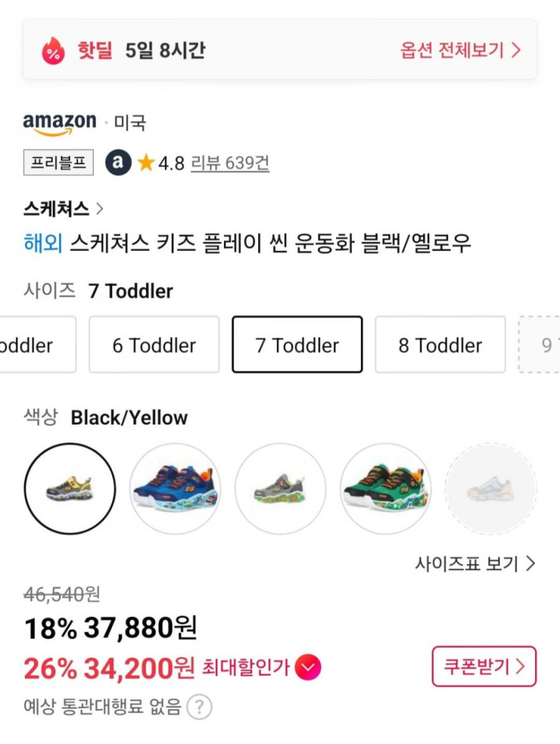The width and height of the screenshot is (560, 744).
Task: Select the 7 Toddler size option
Action: pos(297,345)
